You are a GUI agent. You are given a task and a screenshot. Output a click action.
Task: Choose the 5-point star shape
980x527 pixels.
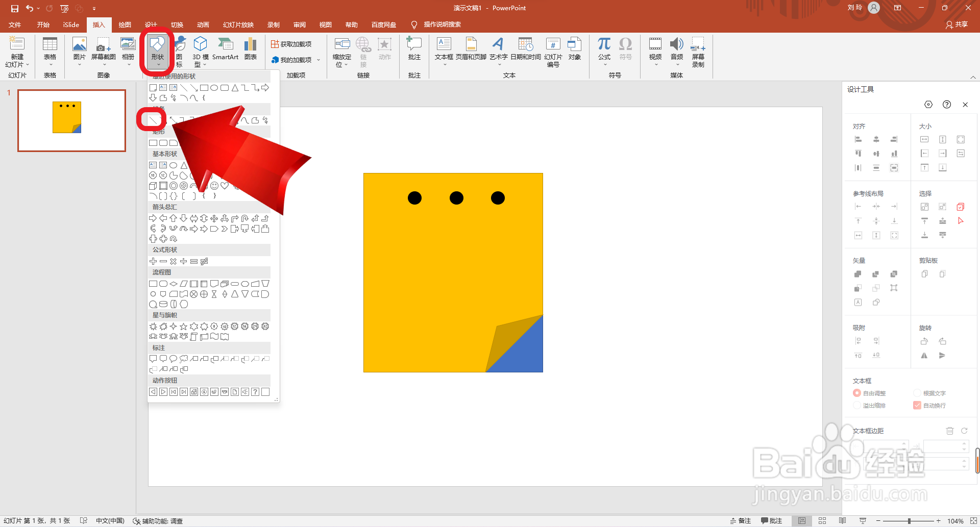point(184,327)
